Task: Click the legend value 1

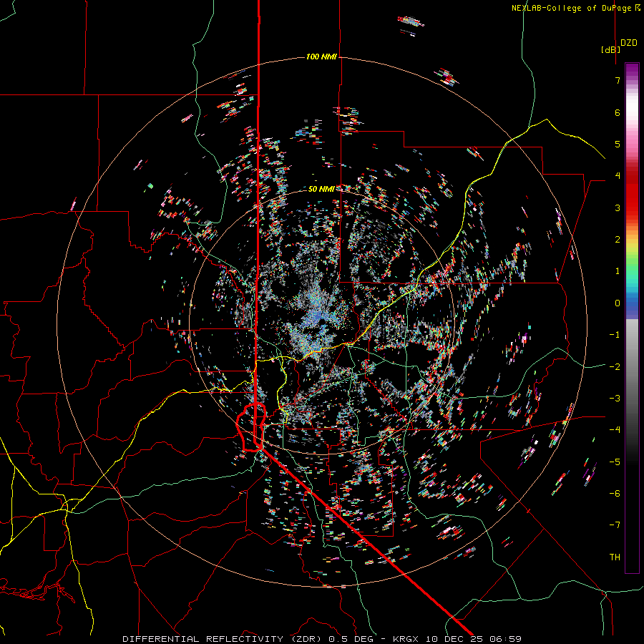Action: click(618, 271)
